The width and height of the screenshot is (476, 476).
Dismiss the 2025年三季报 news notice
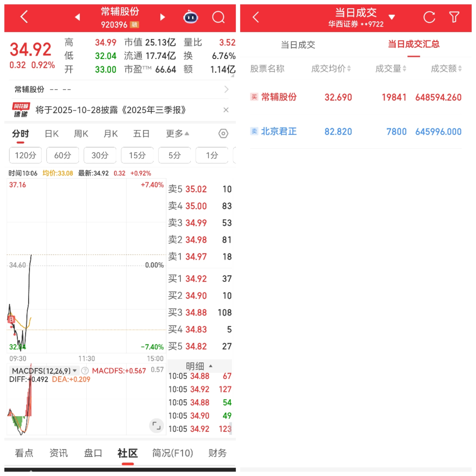pyautogui.click(x=226, y=110)
